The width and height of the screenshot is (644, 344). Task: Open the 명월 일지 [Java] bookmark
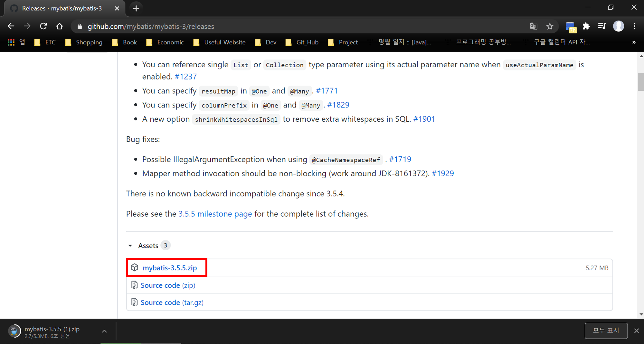coord(399,42)
